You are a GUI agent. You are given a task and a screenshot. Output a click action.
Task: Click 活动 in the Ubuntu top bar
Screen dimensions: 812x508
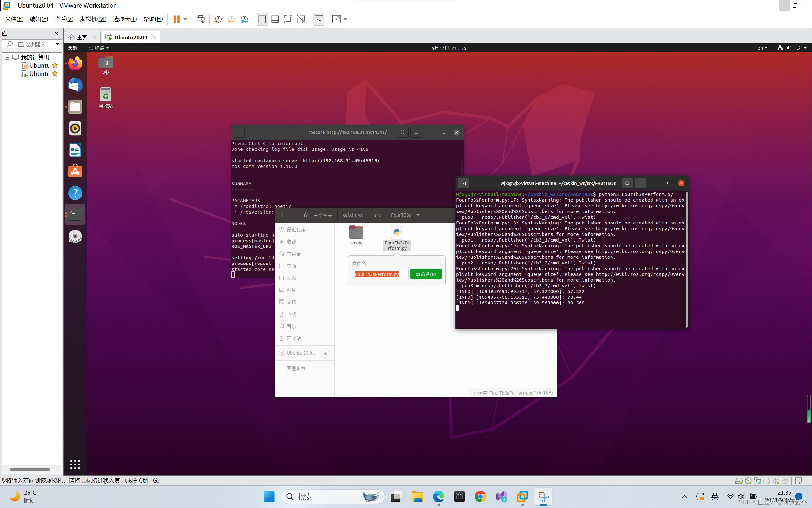coord(72,48)
